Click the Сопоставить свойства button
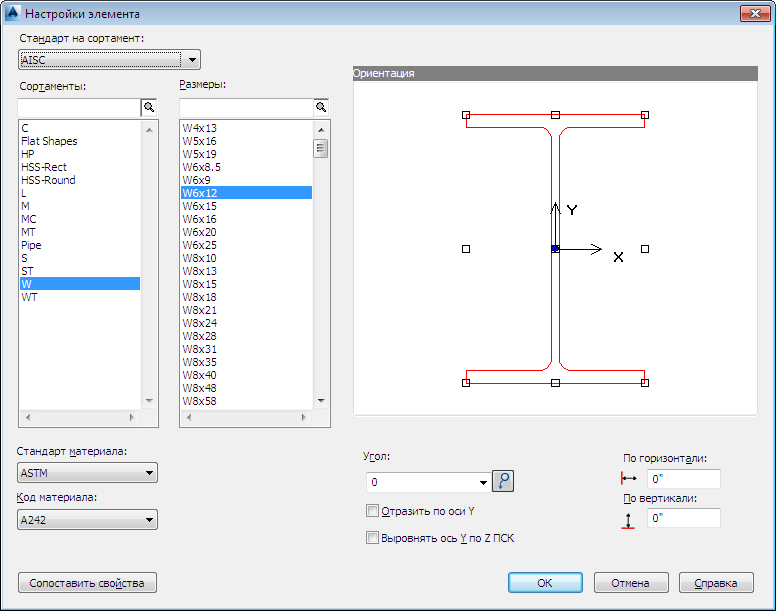 (87, 583)
